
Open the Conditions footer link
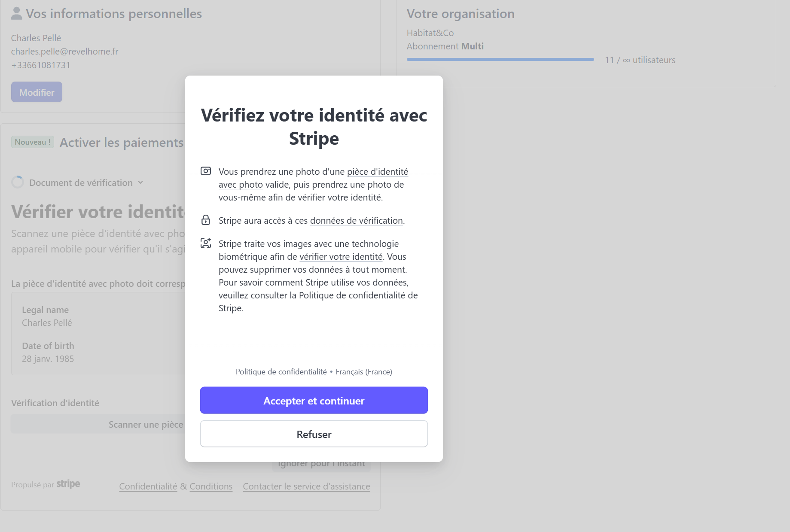(x=211, y=486)
